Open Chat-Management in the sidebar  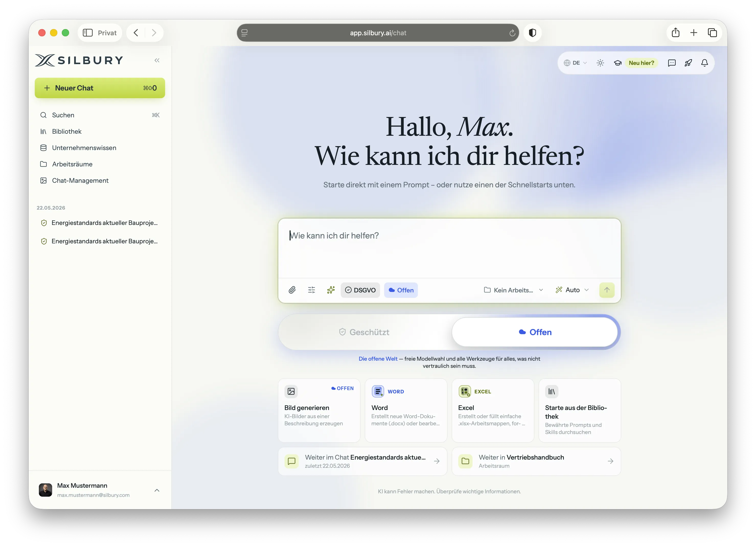click(100, 180)
